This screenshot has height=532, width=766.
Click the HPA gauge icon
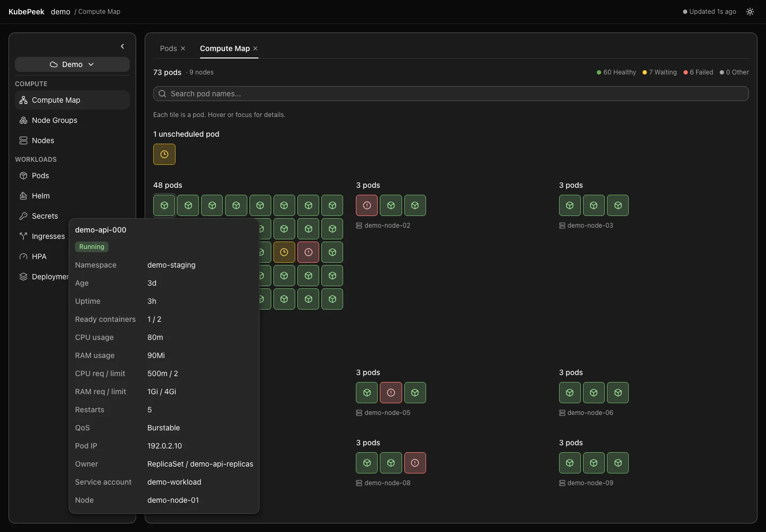pyautogui.click(x=23, y=256)
